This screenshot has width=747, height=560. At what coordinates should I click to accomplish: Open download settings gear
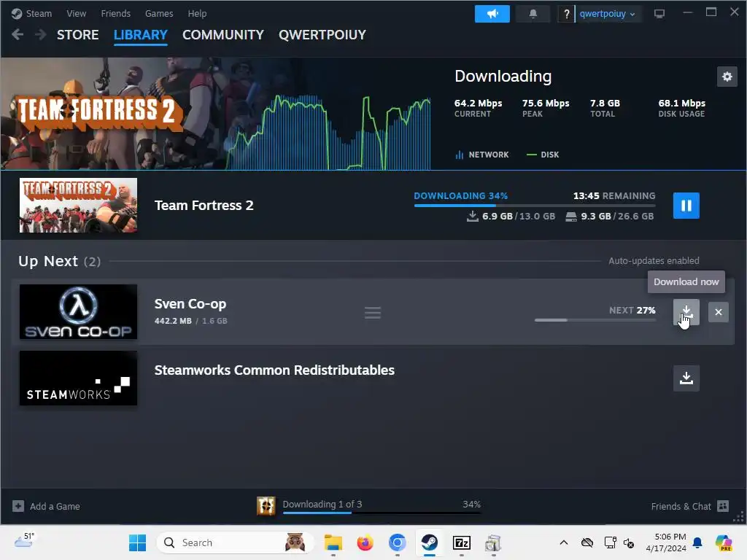click(727, 77)
